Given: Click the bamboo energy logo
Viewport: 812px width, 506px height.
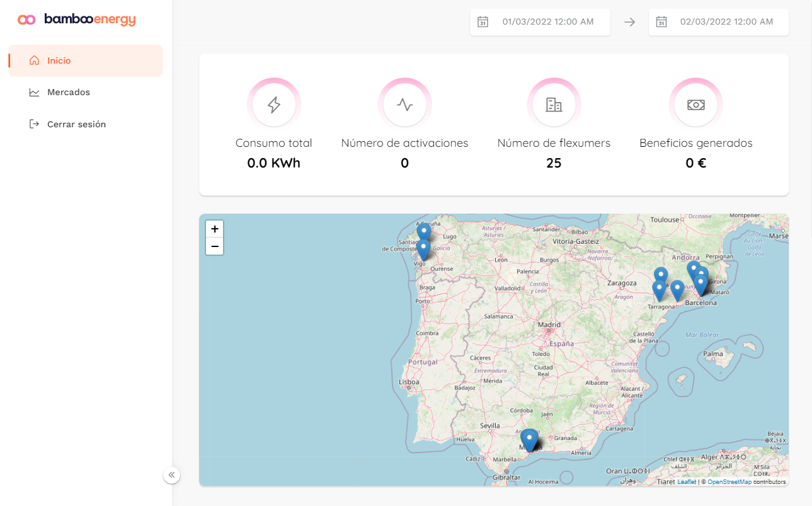Looking at the screenshot, I should point(77,20).
